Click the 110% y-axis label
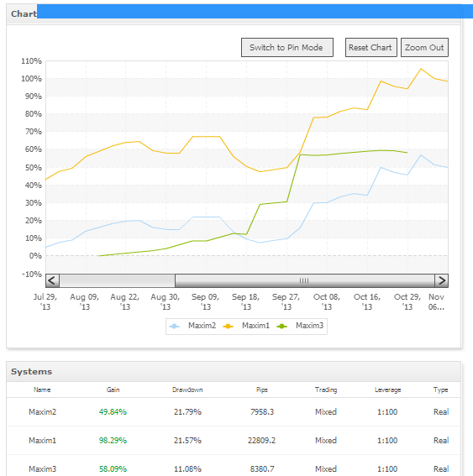Viewport: 473px width, 476px height. pyautogui.click(x=31, y=61)
